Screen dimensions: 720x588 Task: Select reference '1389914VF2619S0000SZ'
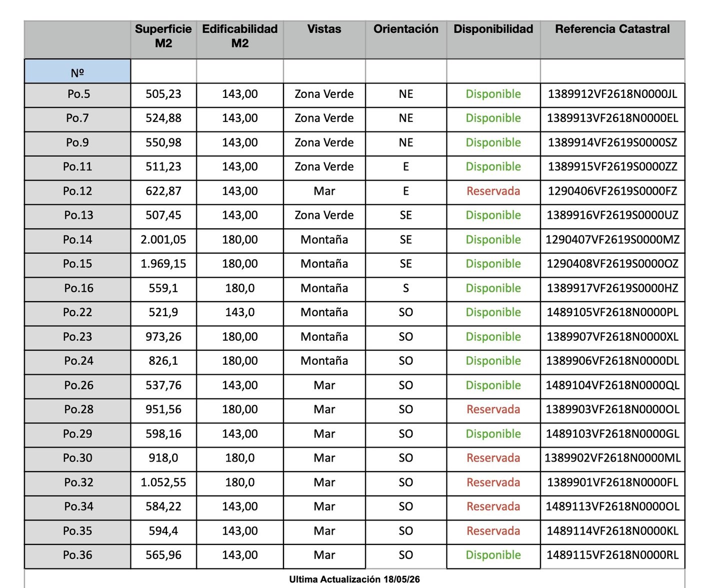[612, 142]
